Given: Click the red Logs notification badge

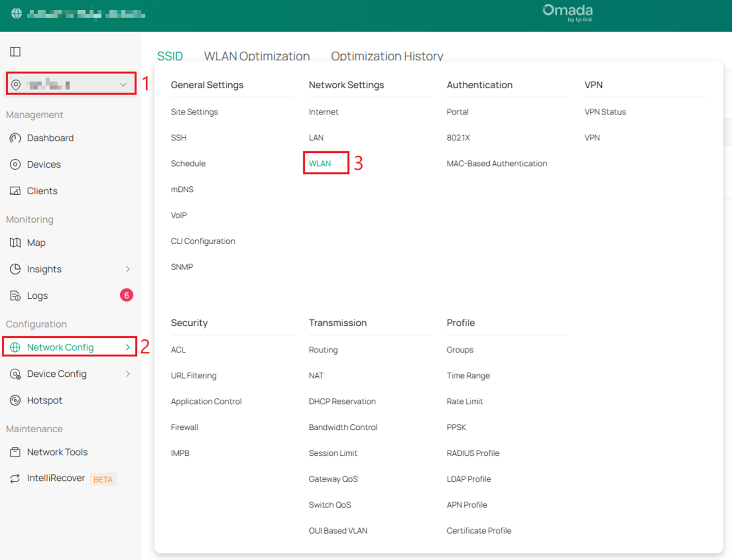Looking at the screenshot, I should click(x=126, y=295).
